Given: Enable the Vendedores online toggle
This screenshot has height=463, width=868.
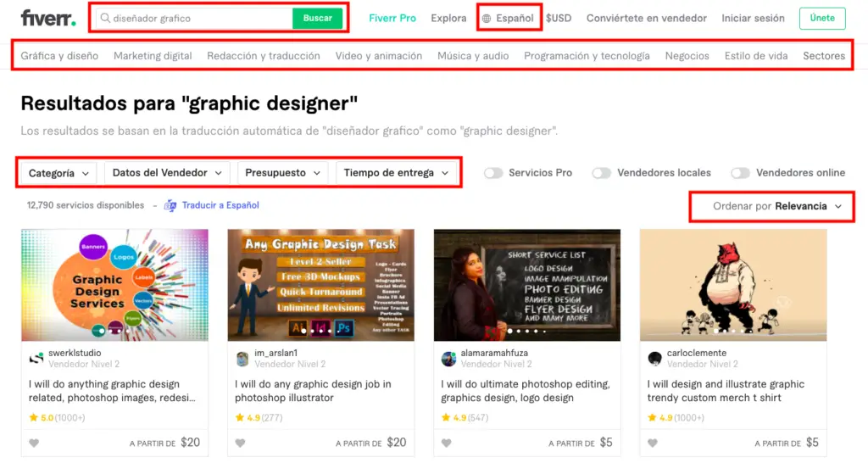Looking at the screenshot, I should (x=740, y=173).
